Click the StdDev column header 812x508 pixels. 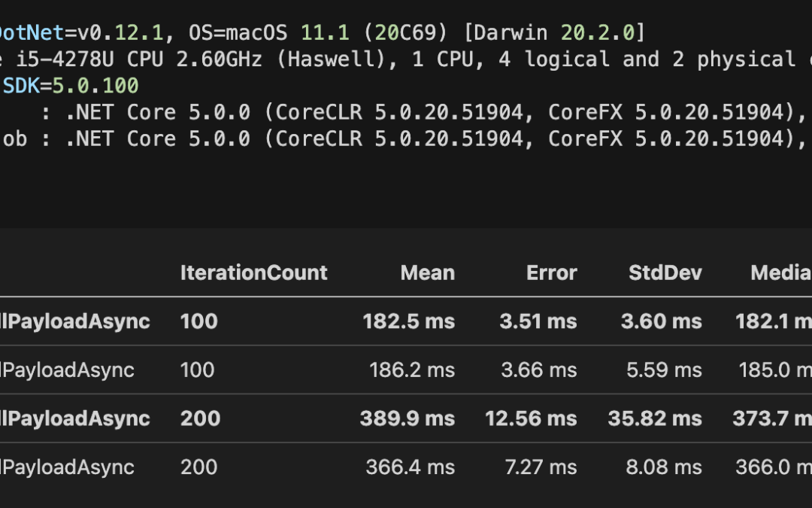665,272
